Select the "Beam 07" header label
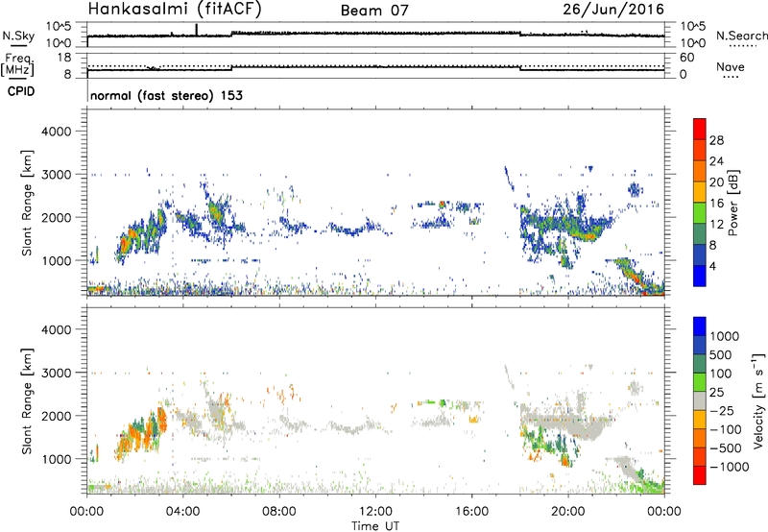This screenshot has width=768, height=532. (374, 11)
